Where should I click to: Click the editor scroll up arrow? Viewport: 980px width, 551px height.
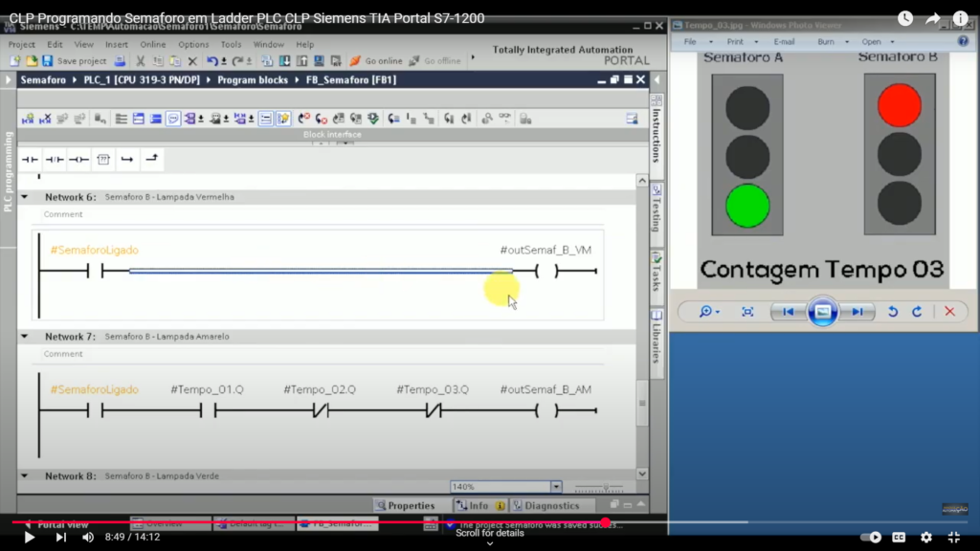642,181
